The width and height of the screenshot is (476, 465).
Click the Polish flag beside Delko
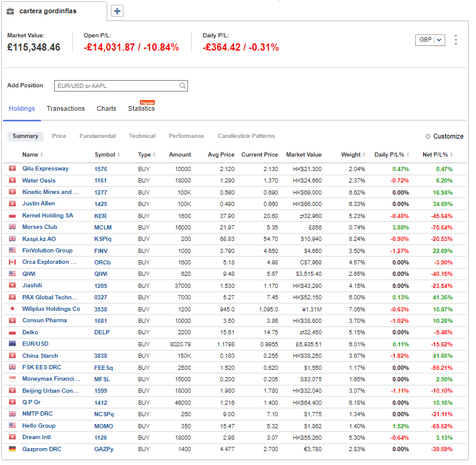(x=12, y=332)
